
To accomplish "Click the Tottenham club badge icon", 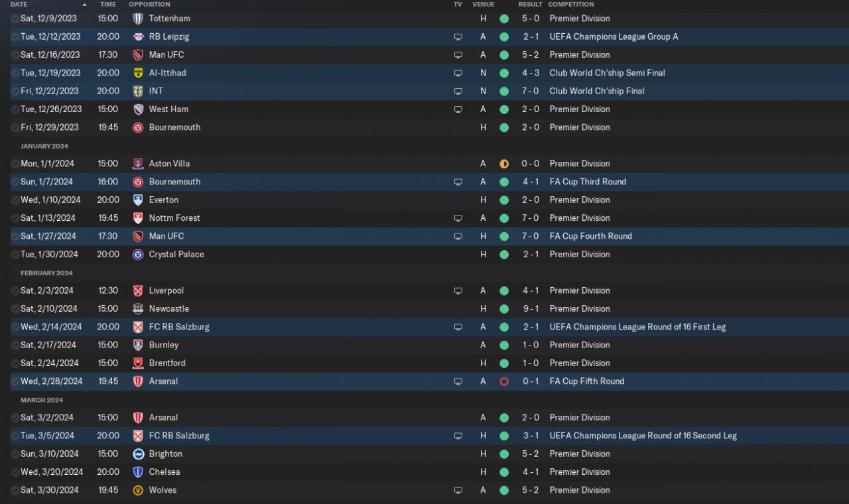I will 138,19.
